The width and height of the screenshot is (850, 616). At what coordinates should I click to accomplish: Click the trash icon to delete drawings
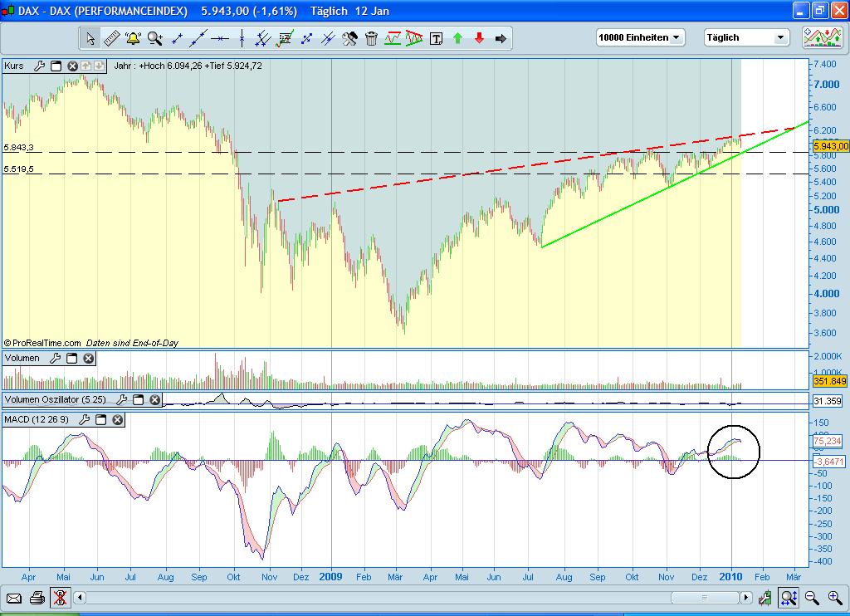pyautogui.click(x=373, y=37)
